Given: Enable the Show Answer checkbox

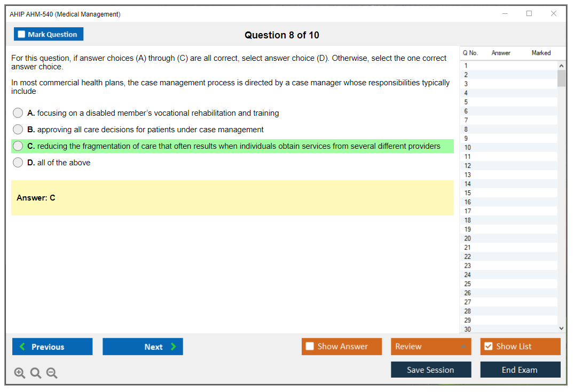Looking at the screenshot, I should click(310, 347).
